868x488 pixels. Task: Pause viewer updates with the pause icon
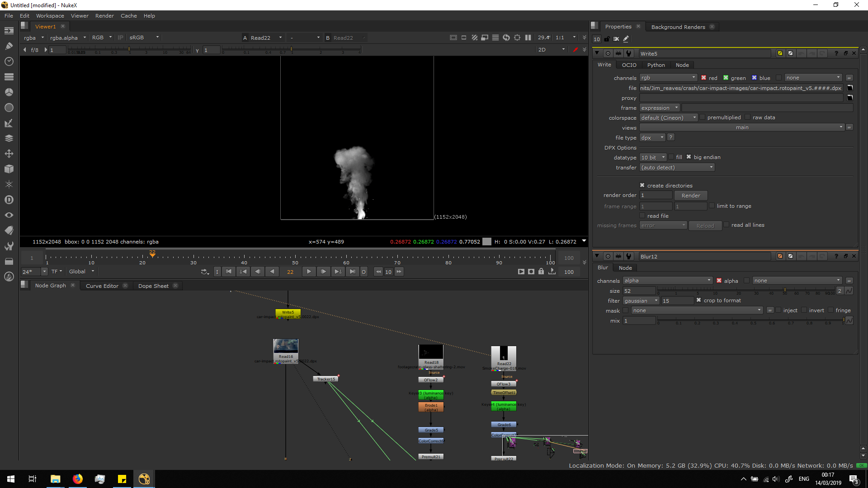click(528, 38)
